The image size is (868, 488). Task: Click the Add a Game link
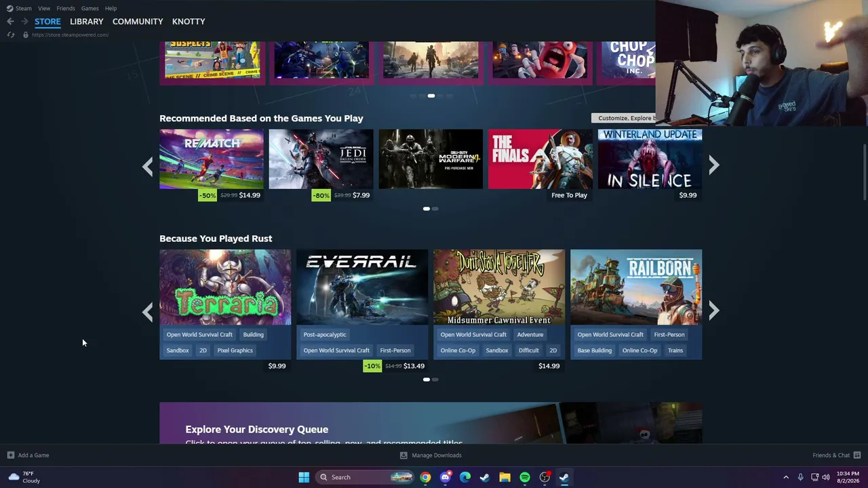point(34,455)
